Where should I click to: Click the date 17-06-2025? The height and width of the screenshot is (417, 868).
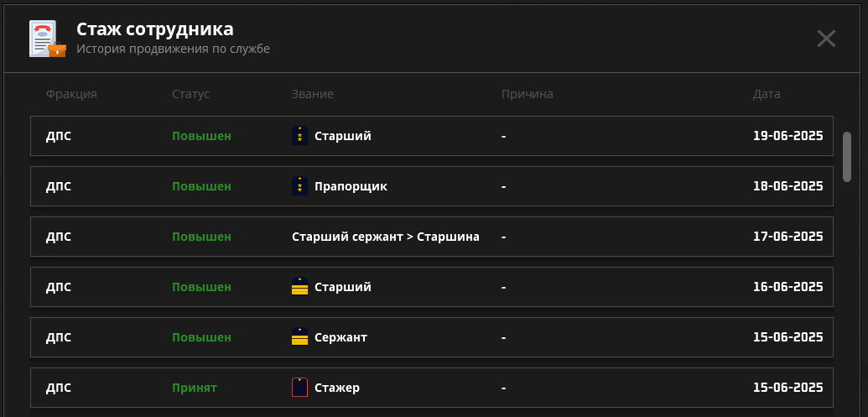[787, 237]
